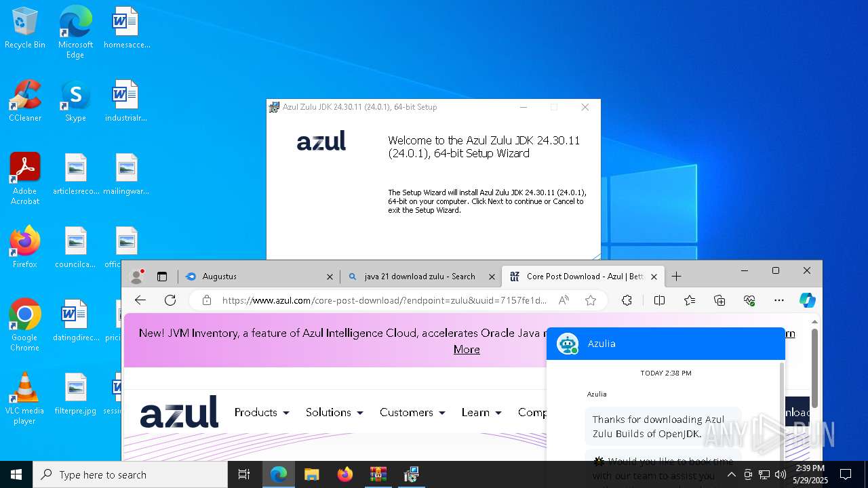Open Edge tab actions menu icon

[x=162, y=277]
